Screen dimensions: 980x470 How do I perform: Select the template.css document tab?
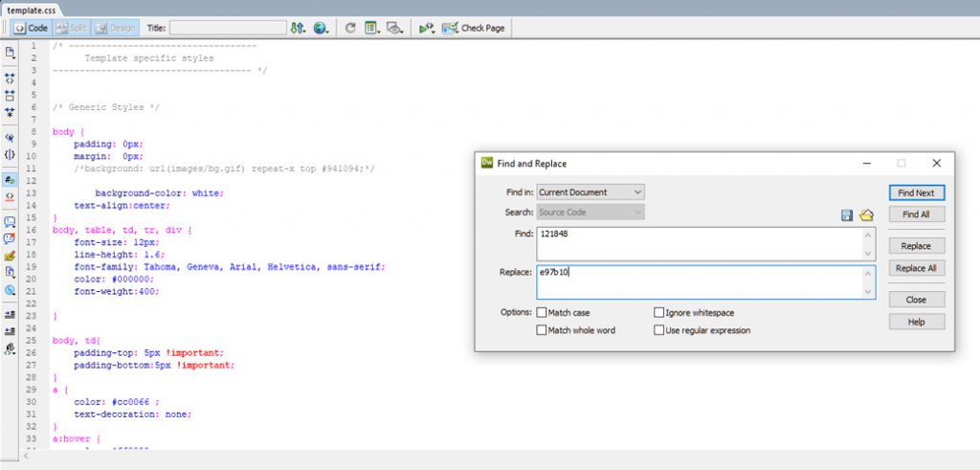32,8
